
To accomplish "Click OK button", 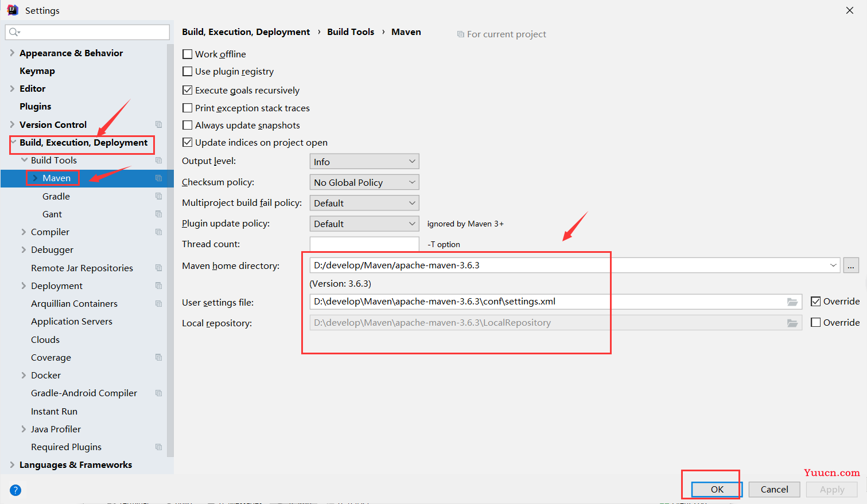I will [x=717, y=489].
